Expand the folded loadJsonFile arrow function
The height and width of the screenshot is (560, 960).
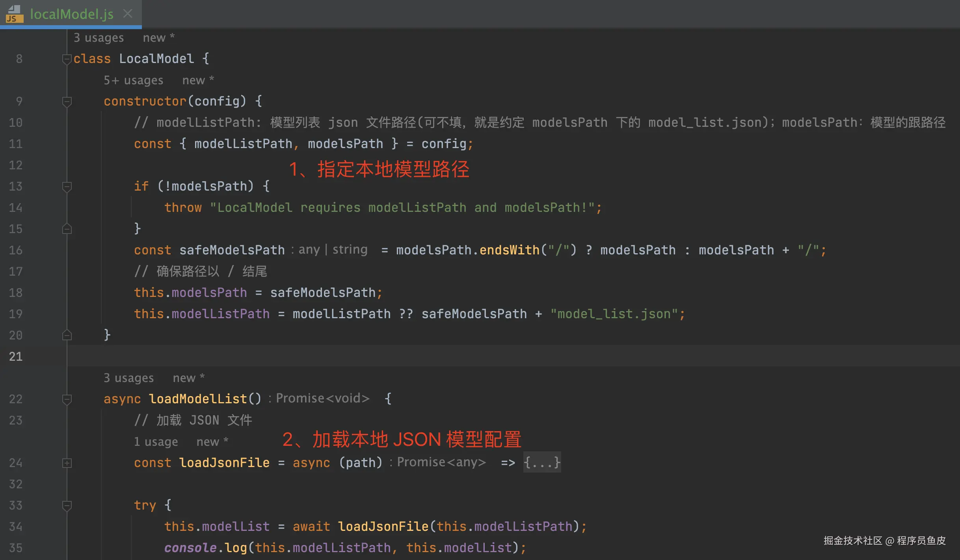[67, 463]
